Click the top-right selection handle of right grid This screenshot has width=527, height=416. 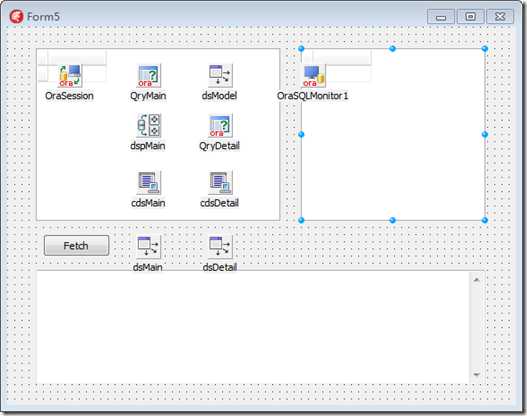point(484,49)
